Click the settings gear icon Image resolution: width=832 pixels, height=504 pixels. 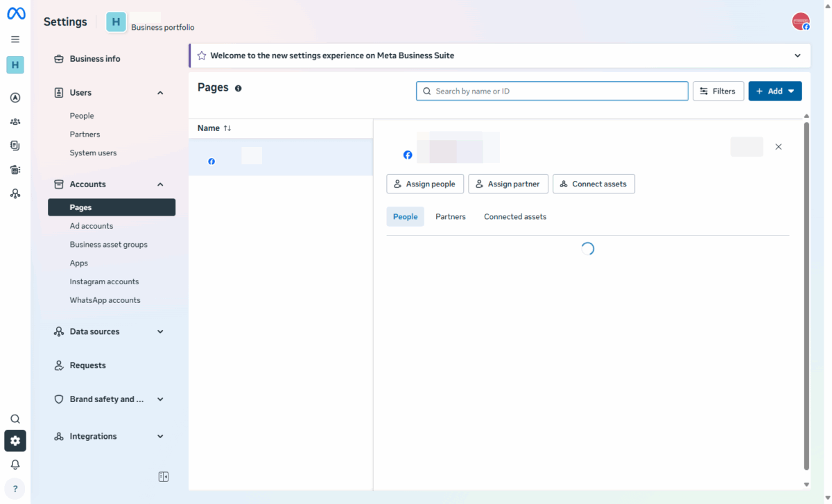click(x=15, y=441)
